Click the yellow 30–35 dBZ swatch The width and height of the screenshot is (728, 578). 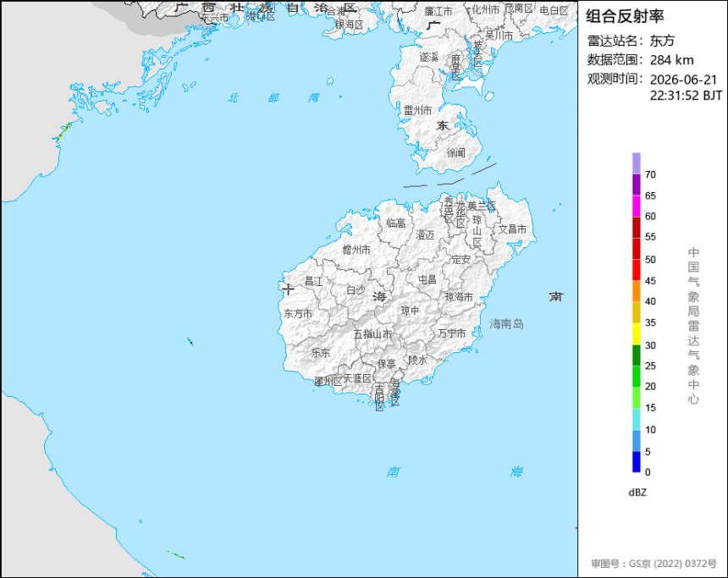click(x=636, y=333)
